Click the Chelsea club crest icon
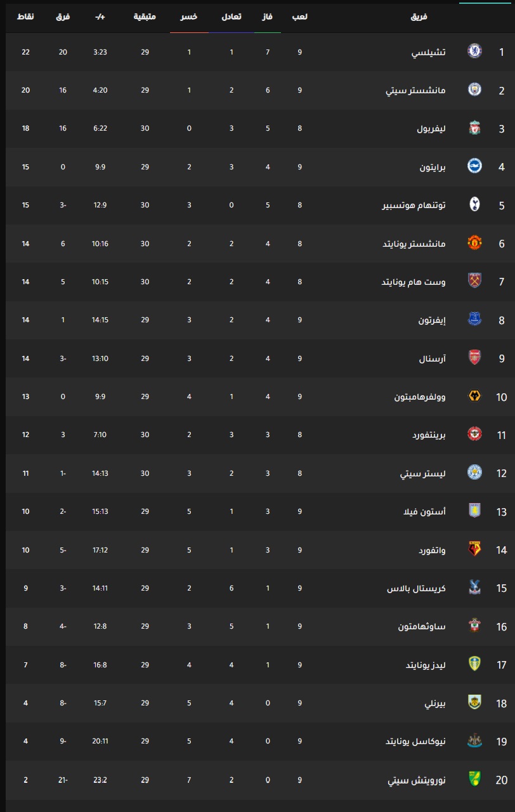This screenshot has height=812, width=515. [x=474, y=51]
